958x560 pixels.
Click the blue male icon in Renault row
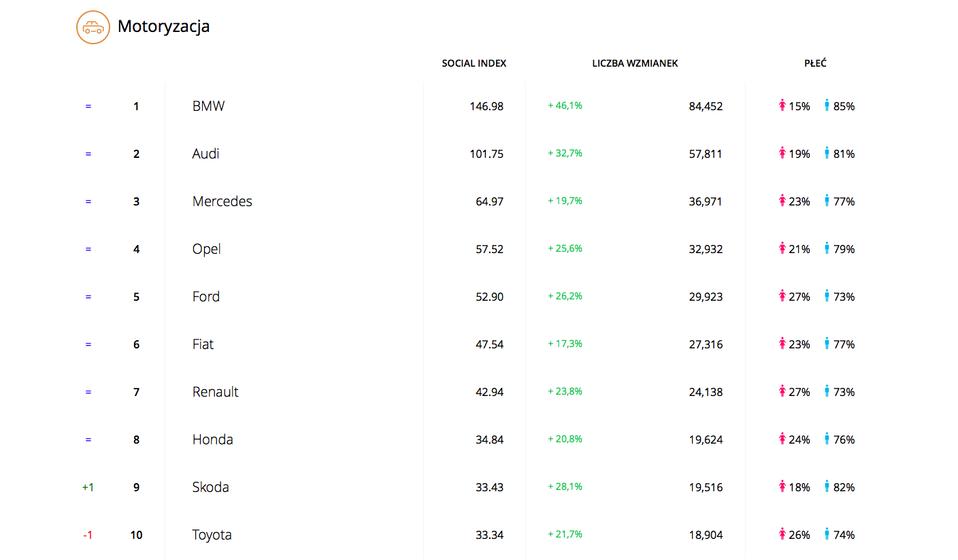point(827,391)
